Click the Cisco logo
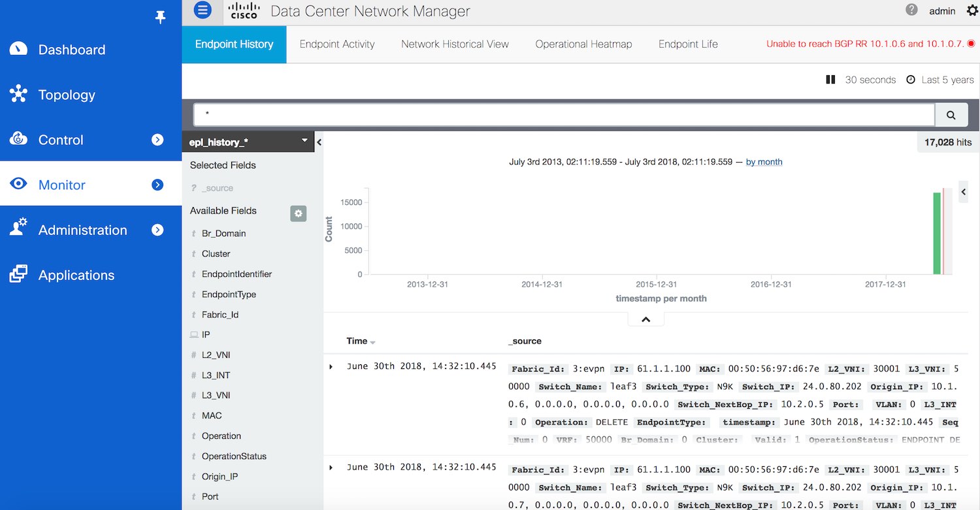980x510 pixels. coord(244,10)
